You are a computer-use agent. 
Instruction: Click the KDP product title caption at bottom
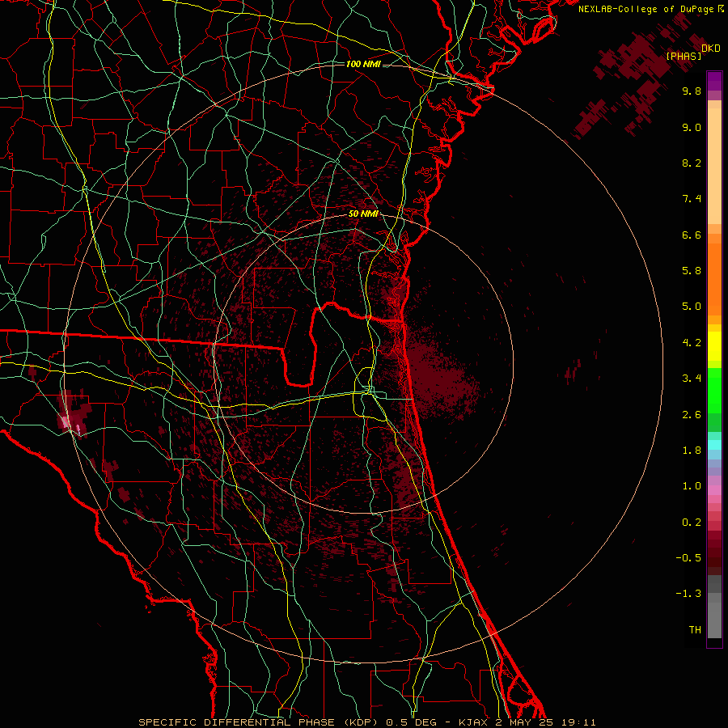pyautogui.click(x=366, y=722)
